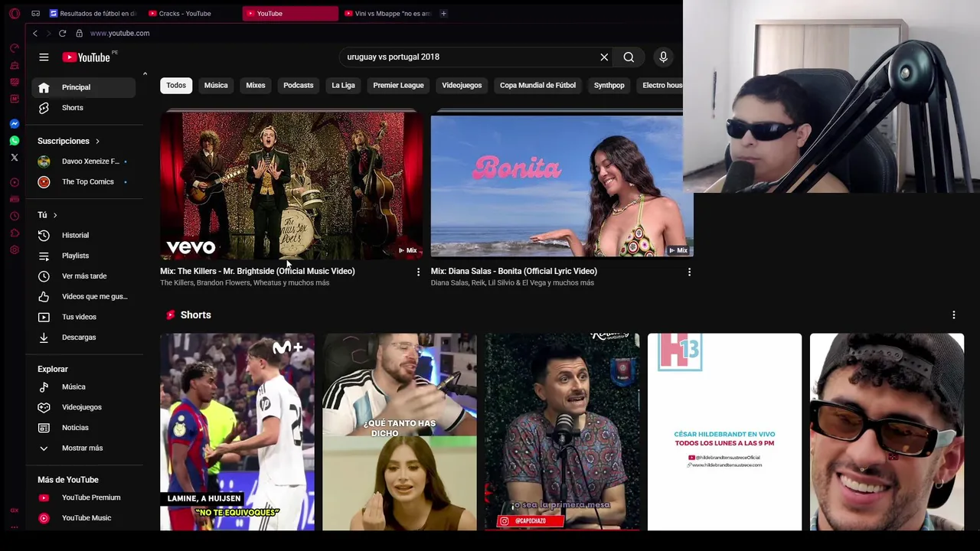Expand the Tú section
Screen dimensions: 980x551
pos(47,215)
